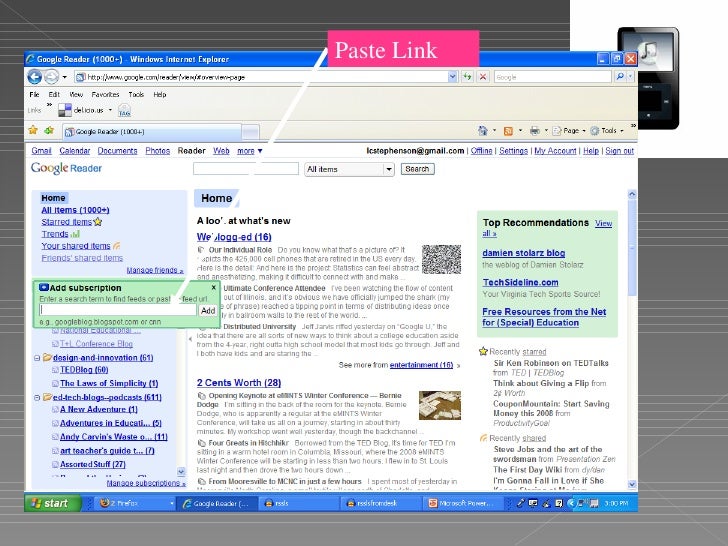Click the Google Reader search field
This screenshot has height=546, width=728.
[246, 169]
